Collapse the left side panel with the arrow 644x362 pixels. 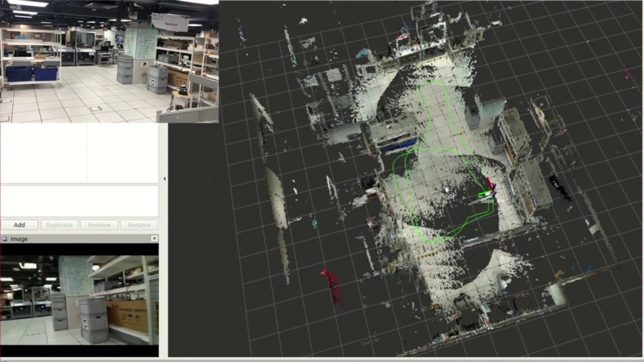tap(164, 178)
